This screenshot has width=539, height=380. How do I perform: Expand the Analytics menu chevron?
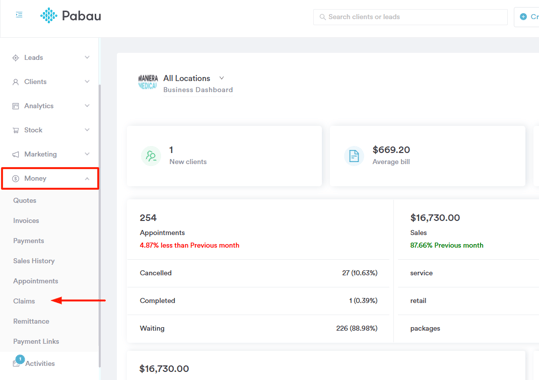tap(87, 106)
